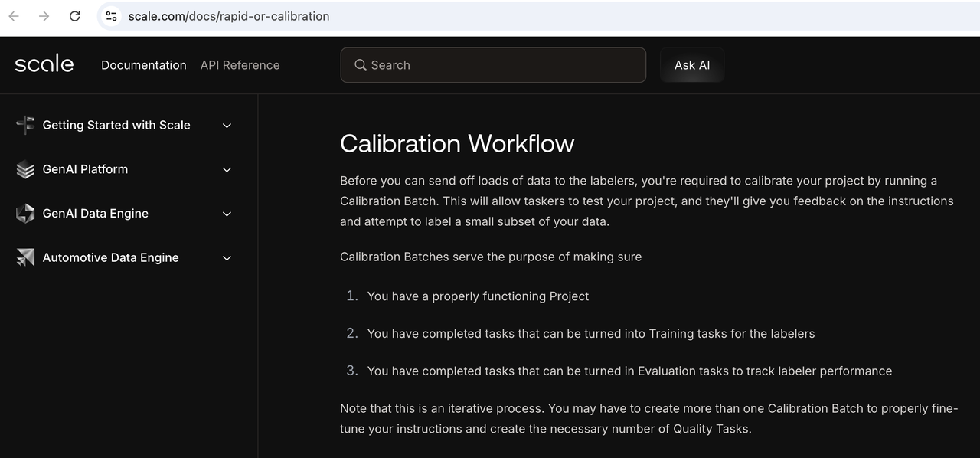This screenshot has width=980, height=458.
Task: Open the API Reference tab
Action: click(x=240, y=65)
